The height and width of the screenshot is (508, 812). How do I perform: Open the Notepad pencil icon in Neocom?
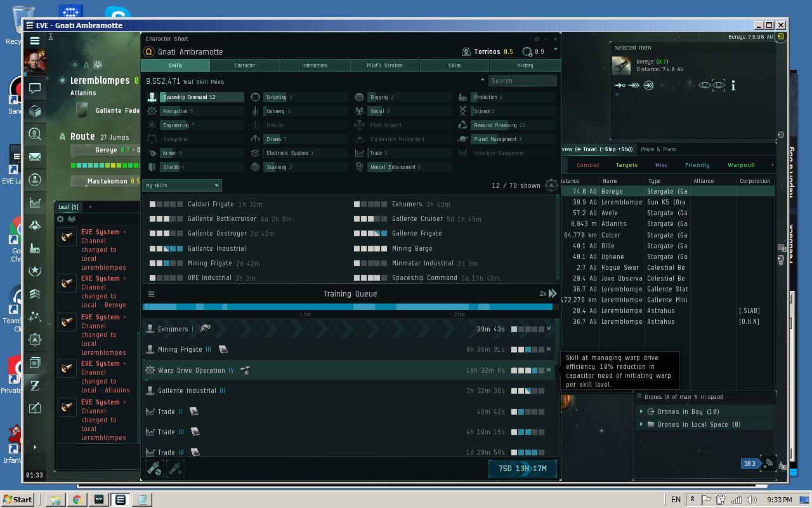tap(35, 408)
